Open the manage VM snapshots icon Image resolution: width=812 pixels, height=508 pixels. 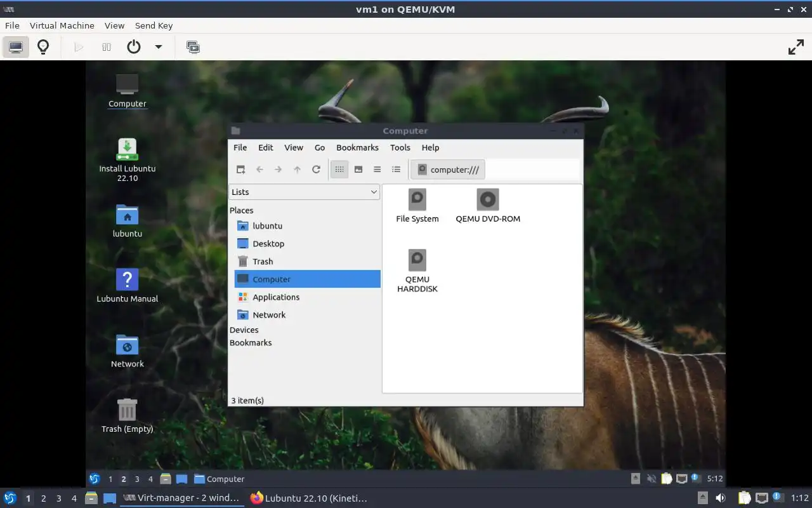[x=193, y=47]
